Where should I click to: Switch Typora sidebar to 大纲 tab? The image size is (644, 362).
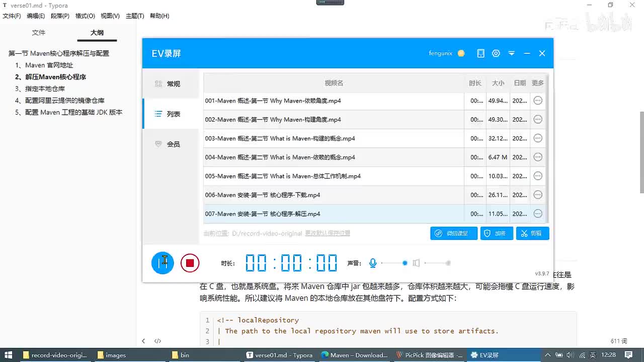97,33
